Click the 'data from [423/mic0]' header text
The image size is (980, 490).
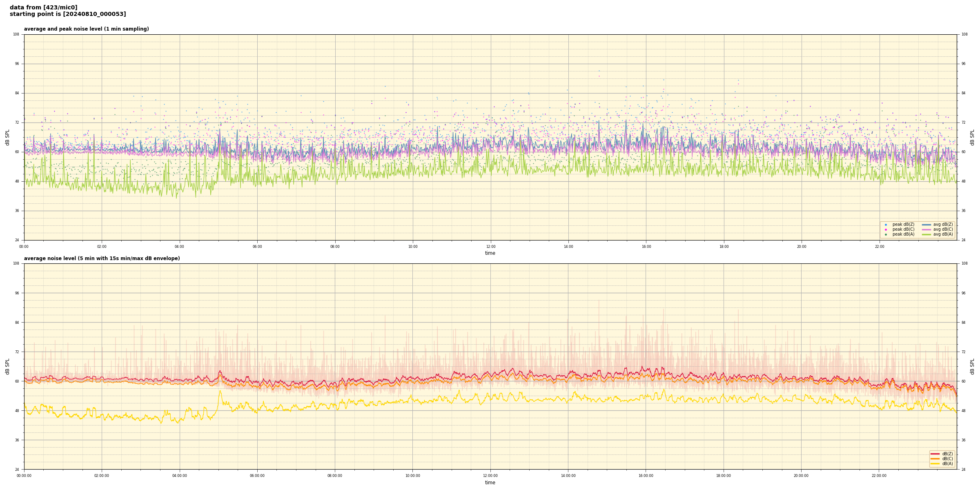pyautogui.click(x=44, y=8)
